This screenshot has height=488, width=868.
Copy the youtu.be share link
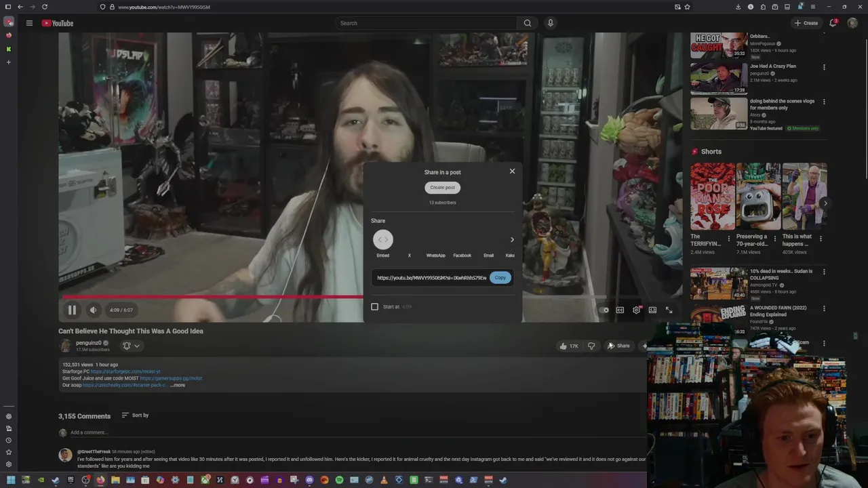500,278
